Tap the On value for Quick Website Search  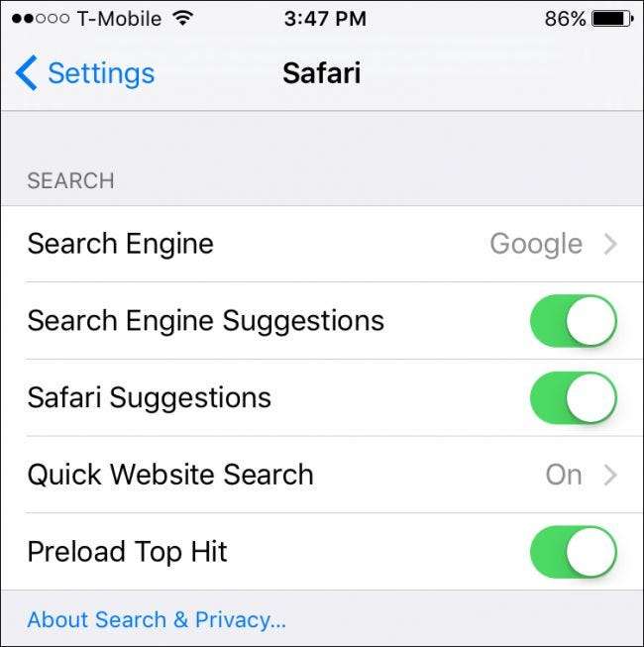click(564, 475)
